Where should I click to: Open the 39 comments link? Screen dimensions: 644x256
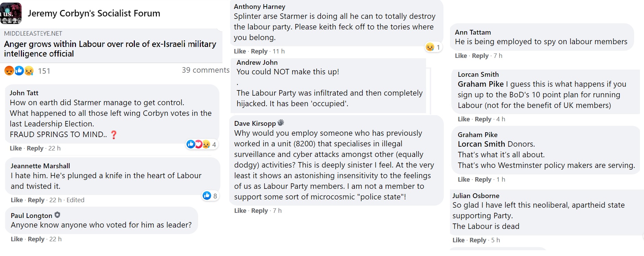205,70
